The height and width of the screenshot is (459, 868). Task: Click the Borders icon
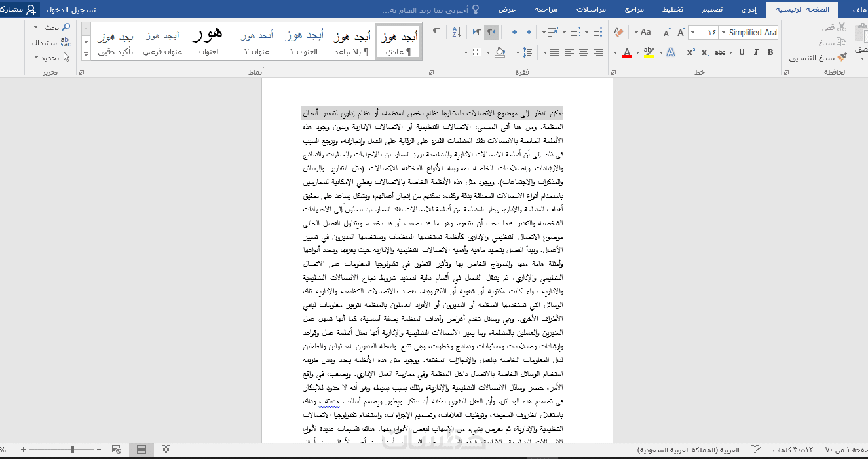[478, 52]
